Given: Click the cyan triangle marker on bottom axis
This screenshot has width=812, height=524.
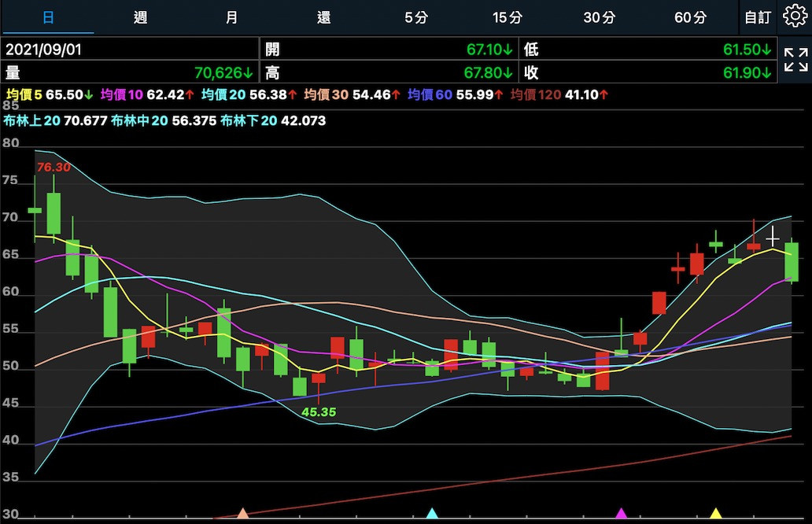Looking at the screenshot, I should pos(432,514).
